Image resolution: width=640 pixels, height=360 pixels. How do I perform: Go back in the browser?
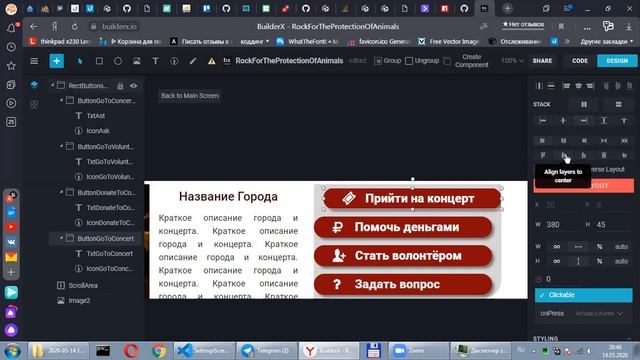tap(34, 27)
